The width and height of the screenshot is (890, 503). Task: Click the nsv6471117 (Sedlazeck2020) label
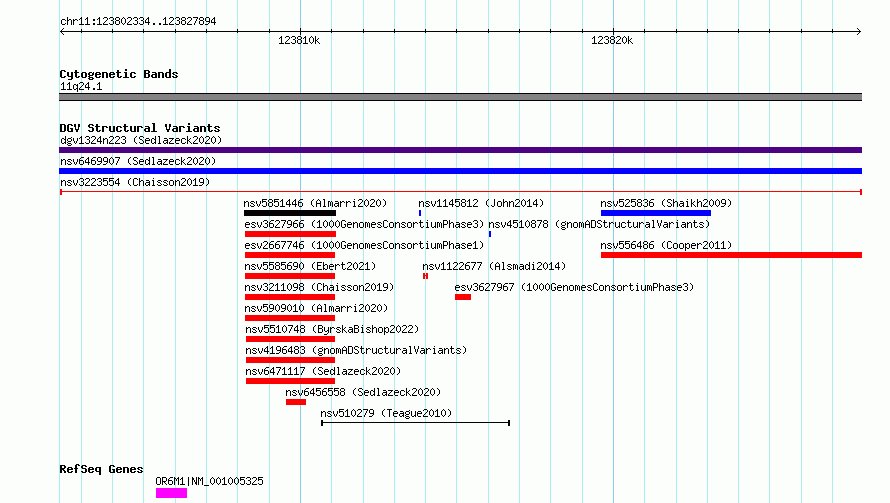pos(323,371)
